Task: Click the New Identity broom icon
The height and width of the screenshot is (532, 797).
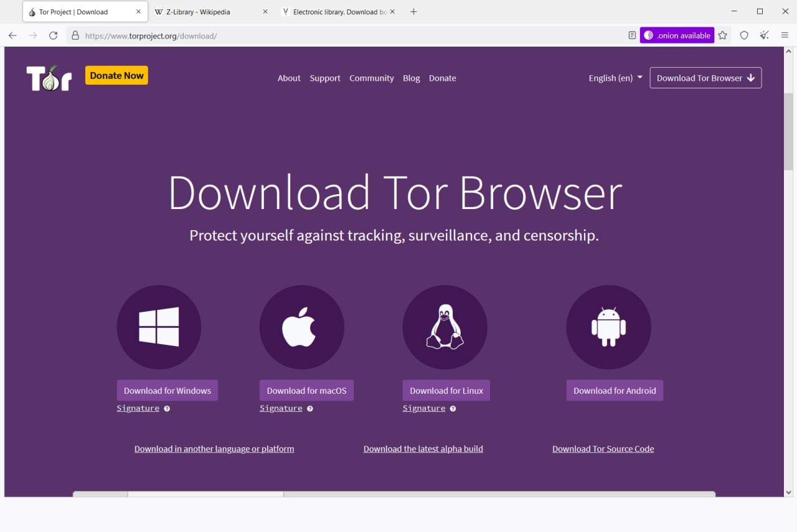Action: pos(765,35)
